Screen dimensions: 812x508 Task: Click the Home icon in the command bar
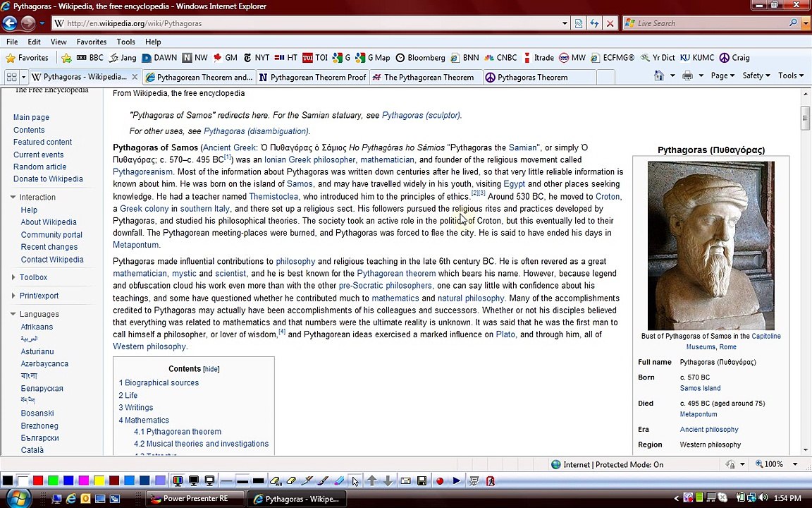click(x=659, y=75)
